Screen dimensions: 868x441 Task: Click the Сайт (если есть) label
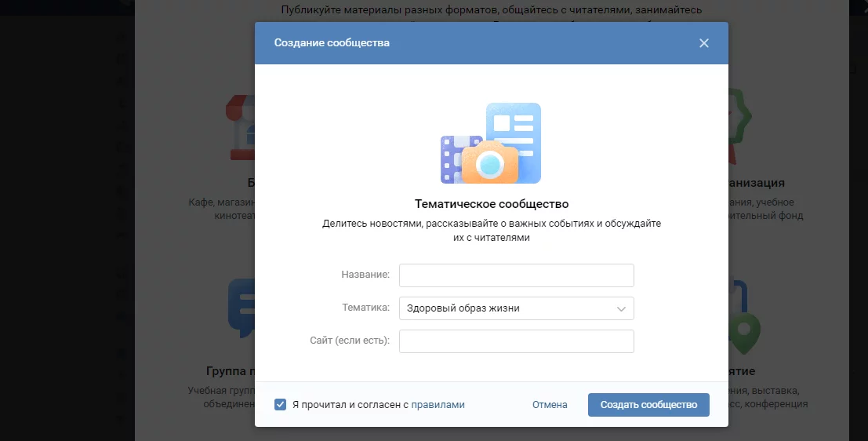point(350,341)
